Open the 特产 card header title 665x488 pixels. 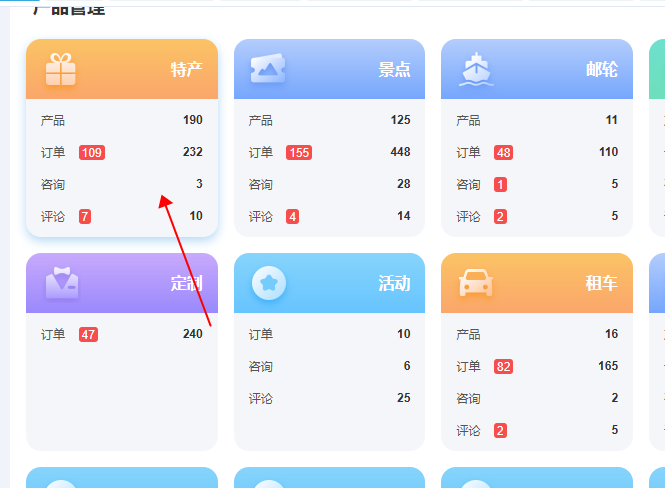point(186,70)
